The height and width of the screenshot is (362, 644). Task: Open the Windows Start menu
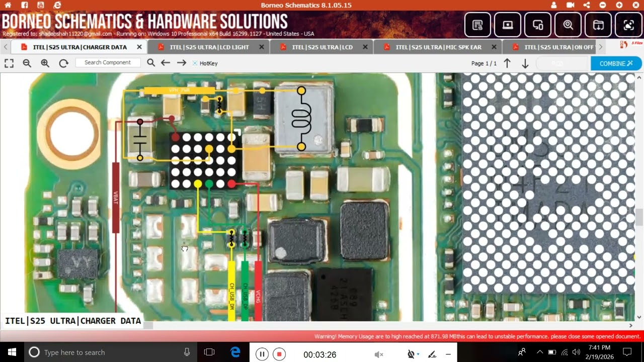click(12, 352)
